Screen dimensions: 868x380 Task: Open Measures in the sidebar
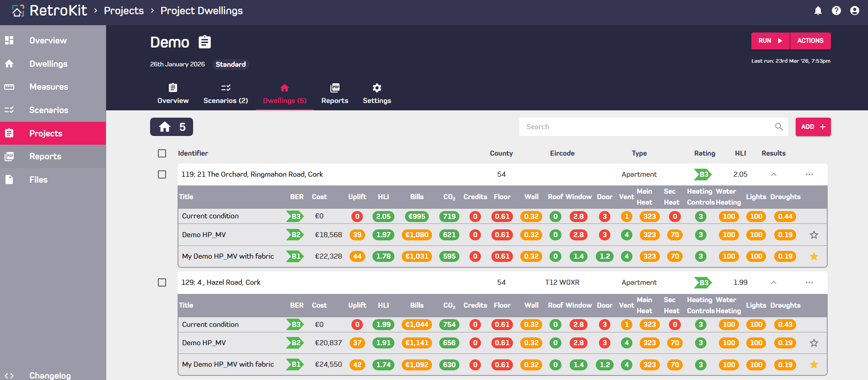49,87
